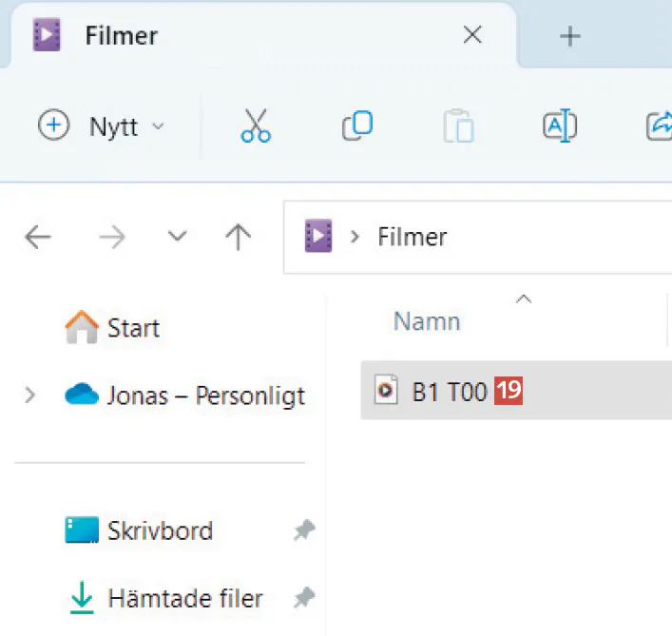Open the recent locations chevron dropdown

[177, 237]
